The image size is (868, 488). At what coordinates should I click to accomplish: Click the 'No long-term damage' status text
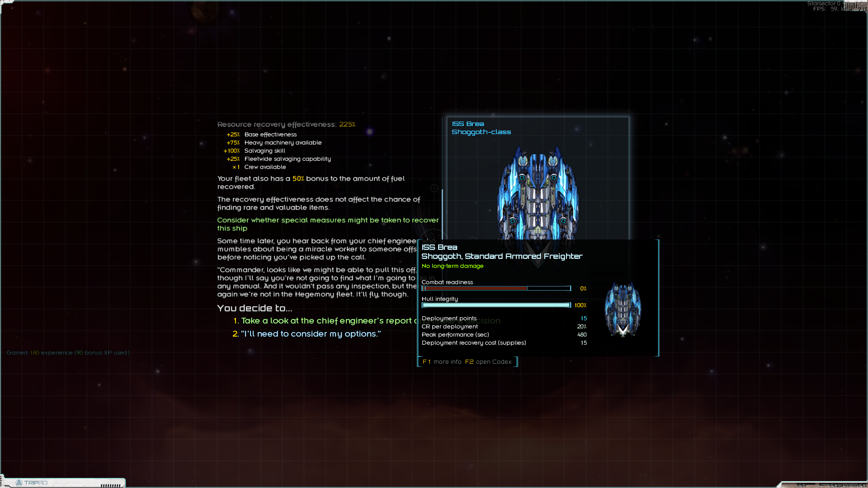tap(453, 266)
